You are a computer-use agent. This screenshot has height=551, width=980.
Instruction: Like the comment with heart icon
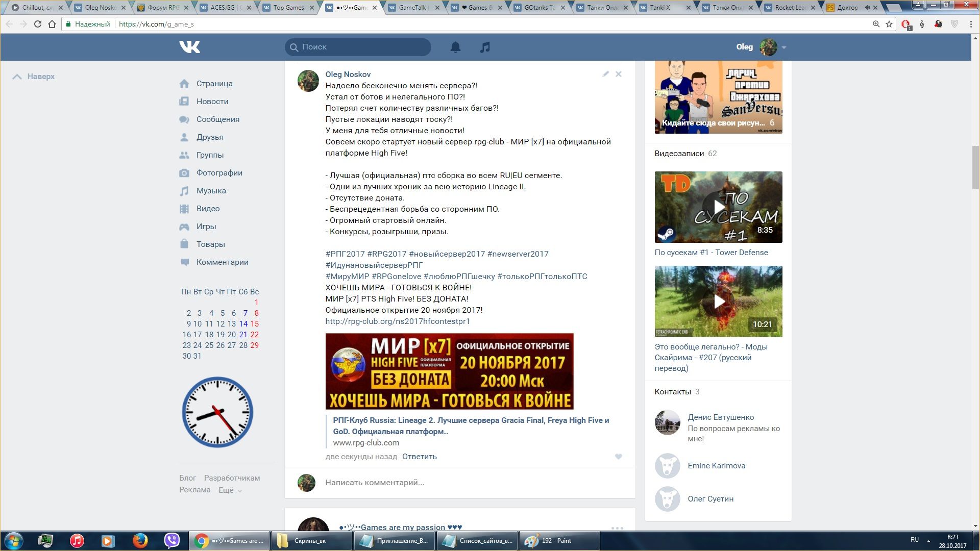(618, 457)
